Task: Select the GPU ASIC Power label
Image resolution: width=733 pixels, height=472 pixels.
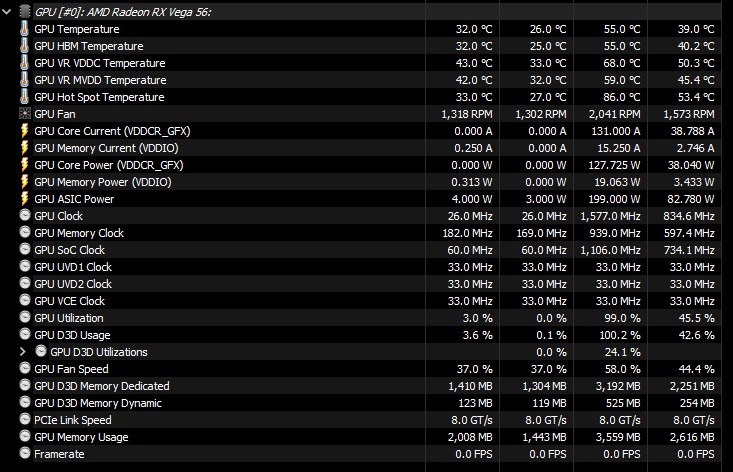Action: click(x=74, y=199)
